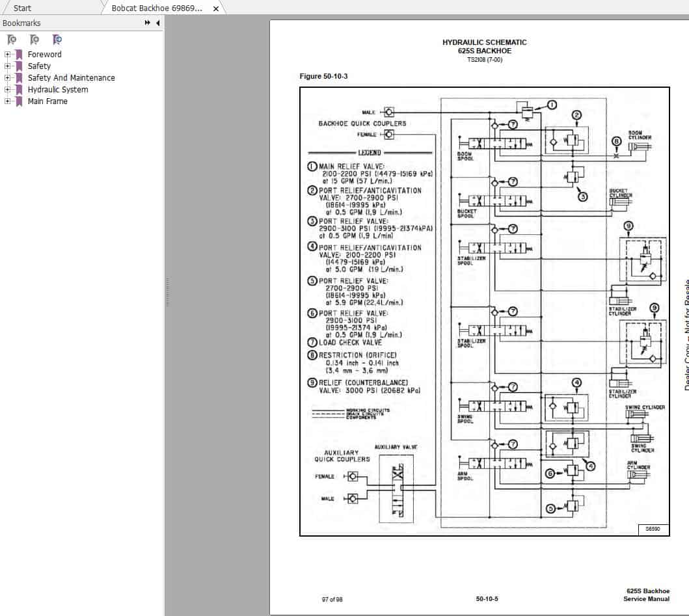Click the Safety bookmark ribbon icon
This screenshot has height=616, width=689.
[18, 66]
